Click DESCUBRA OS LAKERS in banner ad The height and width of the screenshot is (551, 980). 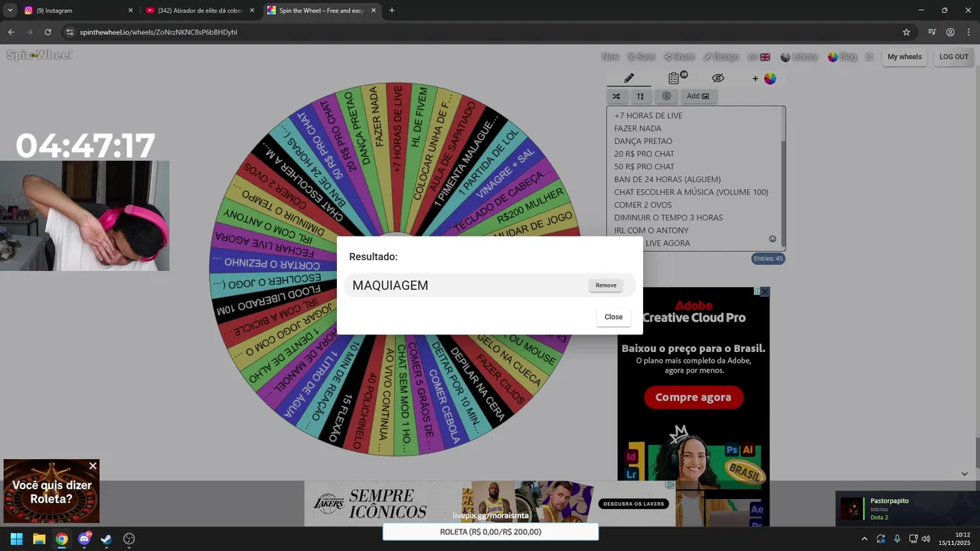pos(632,504)
